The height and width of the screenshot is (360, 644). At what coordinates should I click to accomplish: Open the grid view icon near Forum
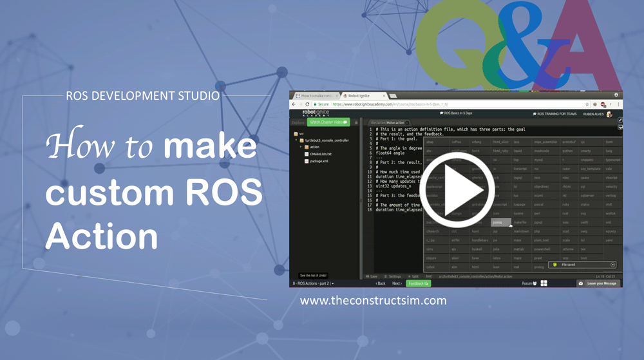click(544, 283)
